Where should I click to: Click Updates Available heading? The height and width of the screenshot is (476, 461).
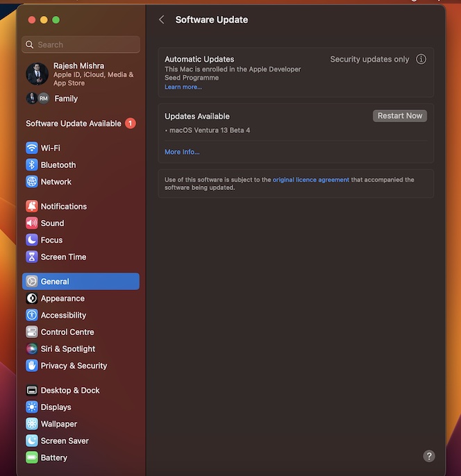[x=196, y=117]
